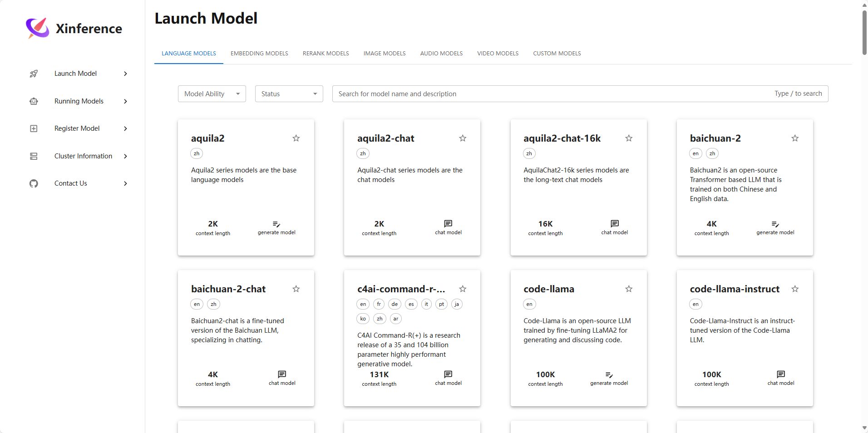Screen dimensions: 868x433
Task: Click the chat model icon on baichuan-2-chat card
Action: click(282, 374)
